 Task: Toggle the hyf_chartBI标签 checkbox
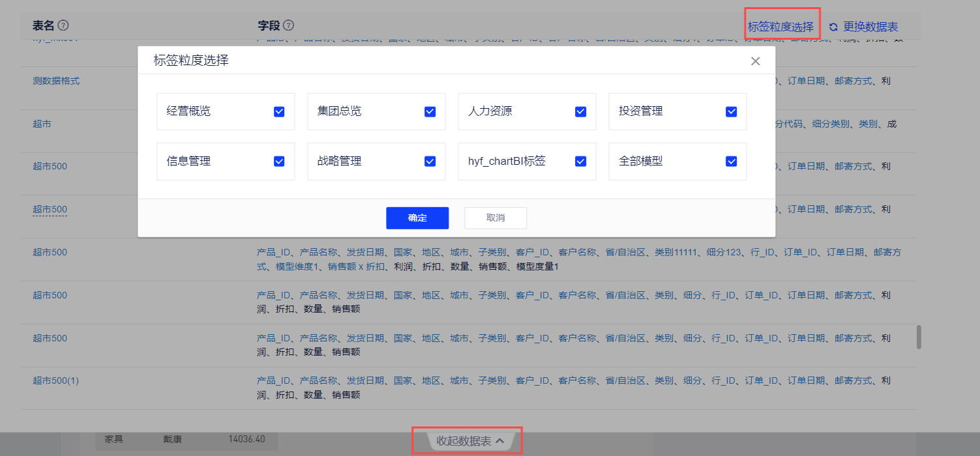point(580,161)
